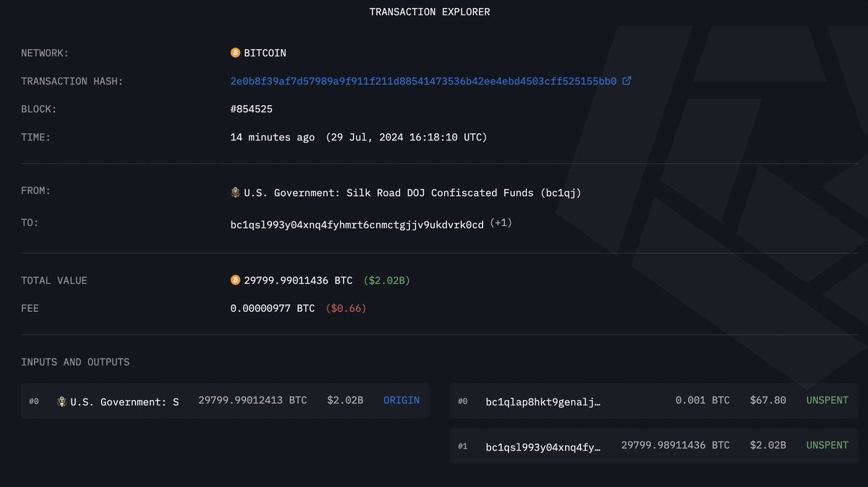Click the UNSPENT status of the 0.001 BTC output
Image resolution: width=868 pixels, height=487 pixels.
tap(827, 400)
